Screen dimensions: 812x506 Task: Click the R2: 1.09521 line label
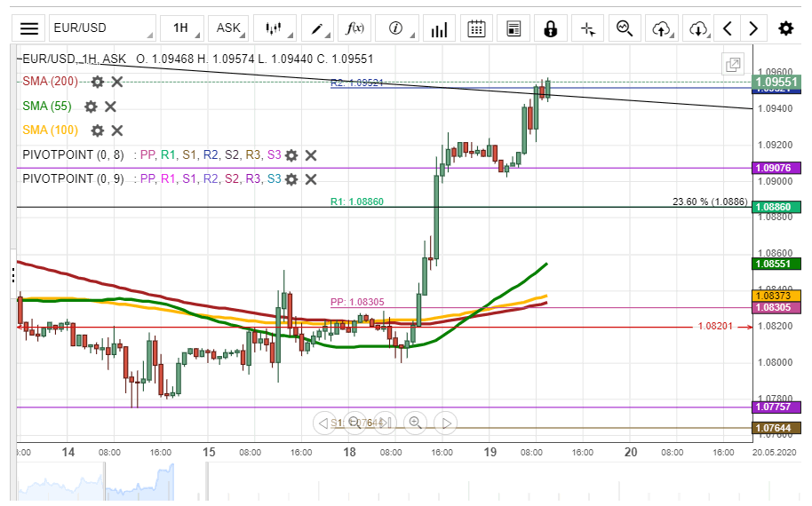357,83
